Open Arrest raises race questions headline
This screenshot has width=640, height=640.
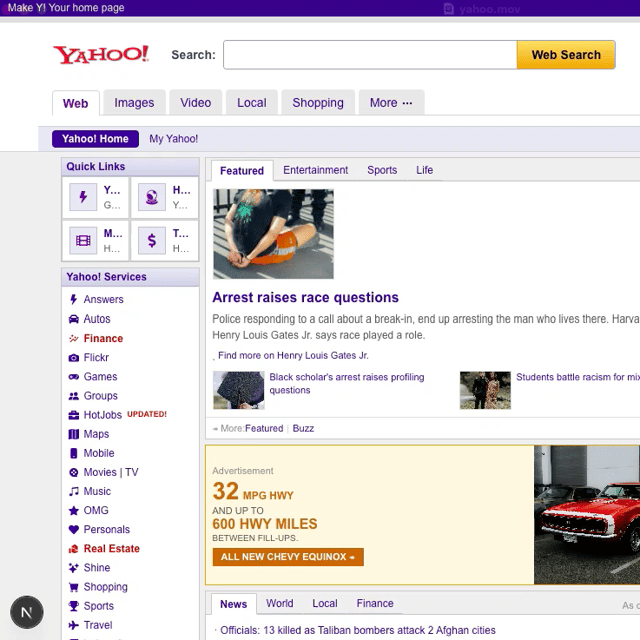click(x=305, y=298)
